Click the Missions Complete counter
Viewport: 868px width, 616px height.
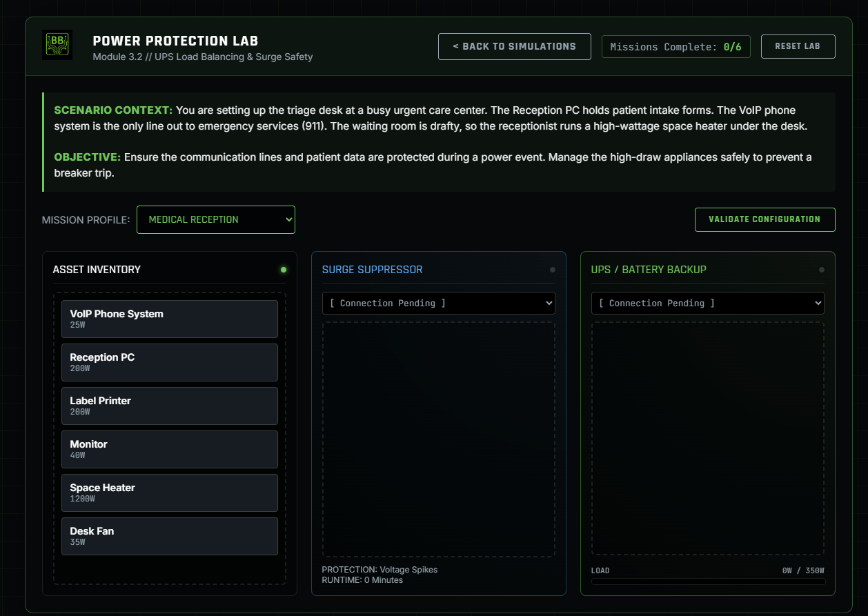[x=675, y=47]
